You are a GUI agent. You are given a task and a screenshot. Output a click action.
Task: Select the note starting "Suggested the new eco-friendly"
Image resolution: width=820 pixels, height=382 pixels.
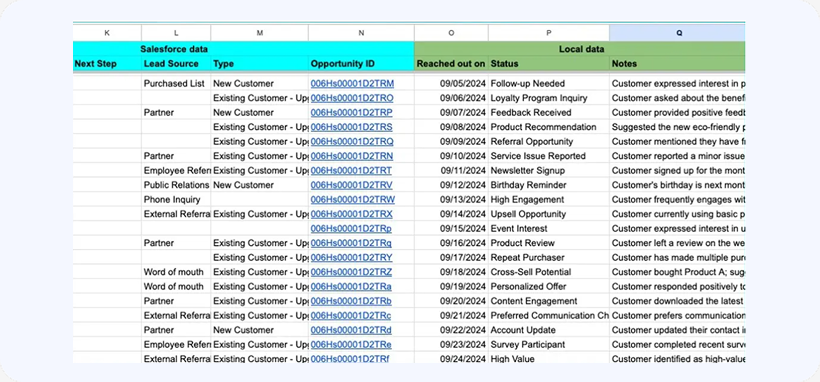click(678, 127)
